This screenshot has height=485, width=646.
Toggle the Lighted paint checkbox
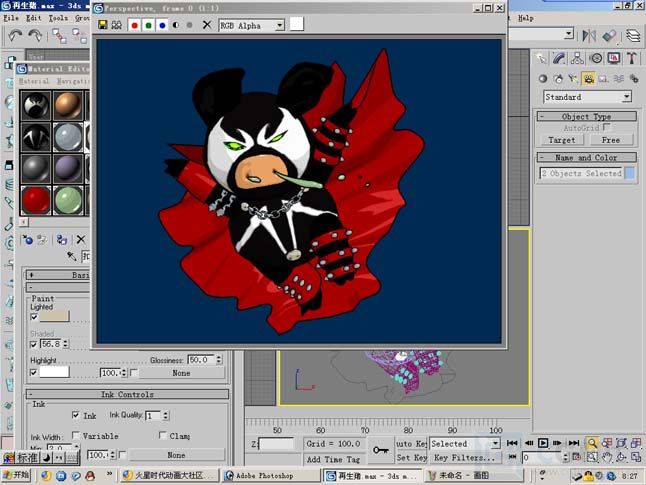[34, 317]
